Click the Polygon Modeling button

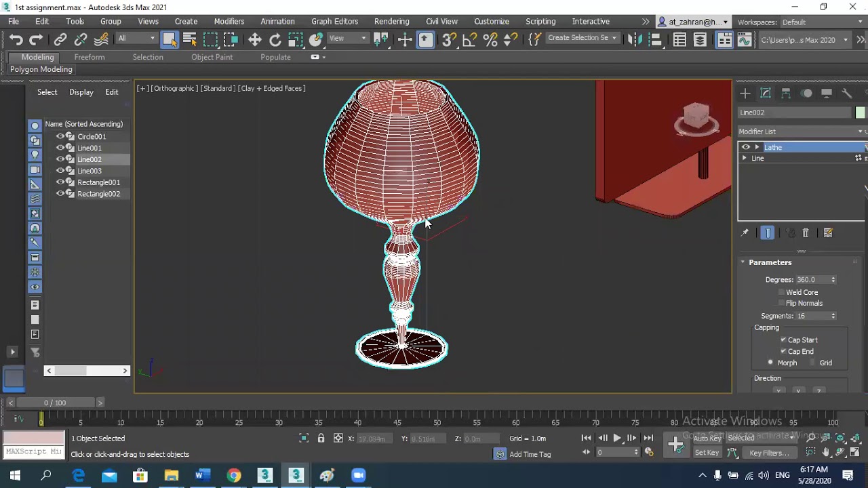41,69
